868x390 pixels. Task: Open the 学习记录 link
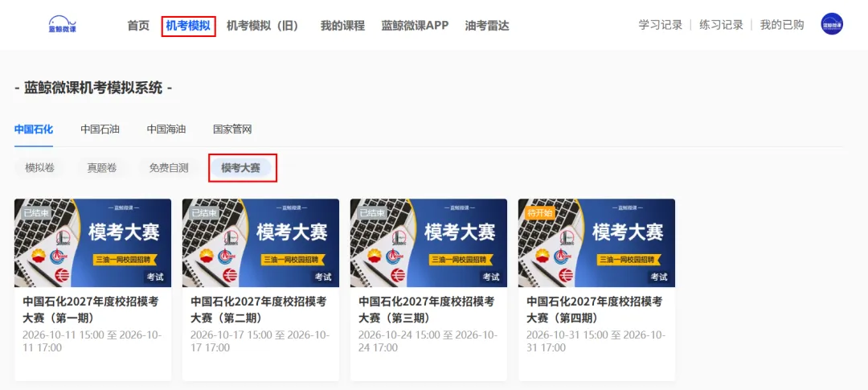click(661, 25)
